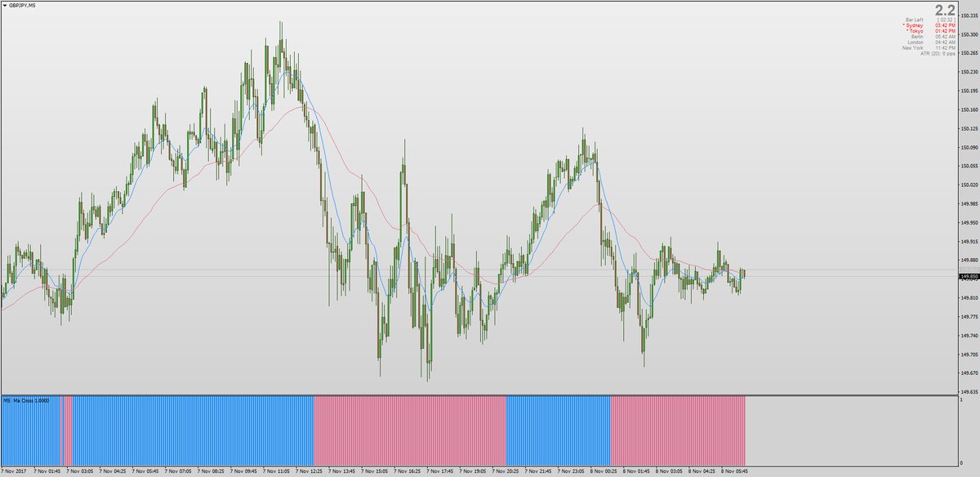Click the 8 Nov 05:45 time axis label
980x477 pixels.
(736, 471)
